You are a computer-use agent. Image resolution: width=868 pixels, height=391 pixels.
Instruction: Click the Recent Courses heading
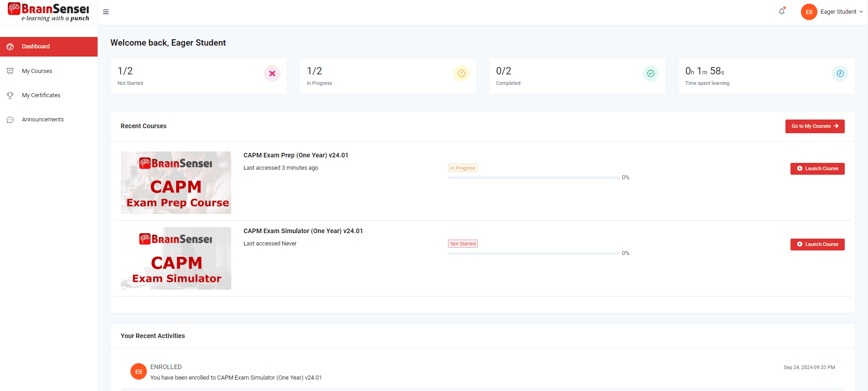coord(143,126)
